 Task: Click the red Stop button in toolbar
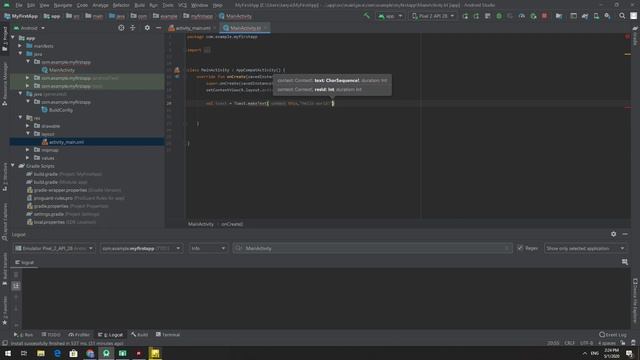coord(544,16)
